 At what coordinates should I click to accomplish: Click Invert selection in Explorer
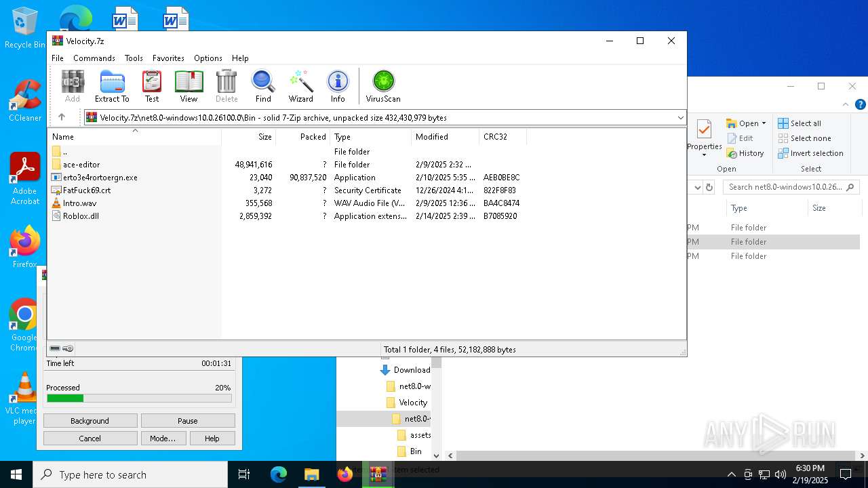click(810, 153)
